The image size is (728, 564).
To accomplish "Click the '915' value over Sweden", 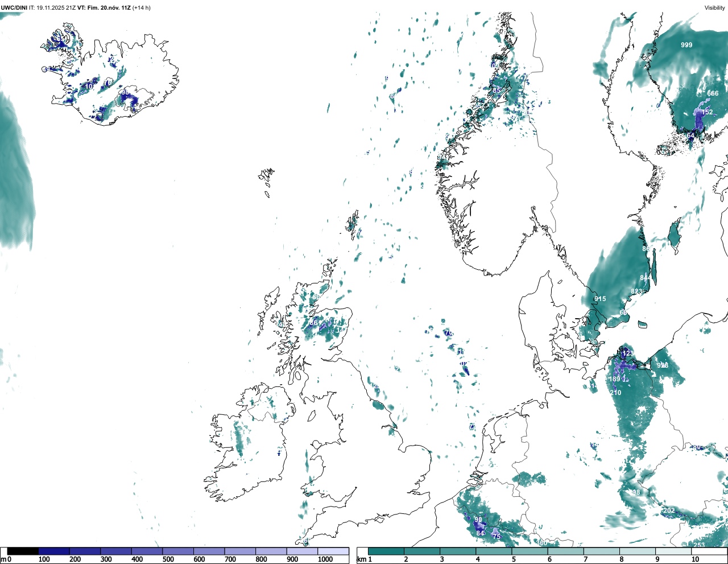I will (x=600, y=299).
